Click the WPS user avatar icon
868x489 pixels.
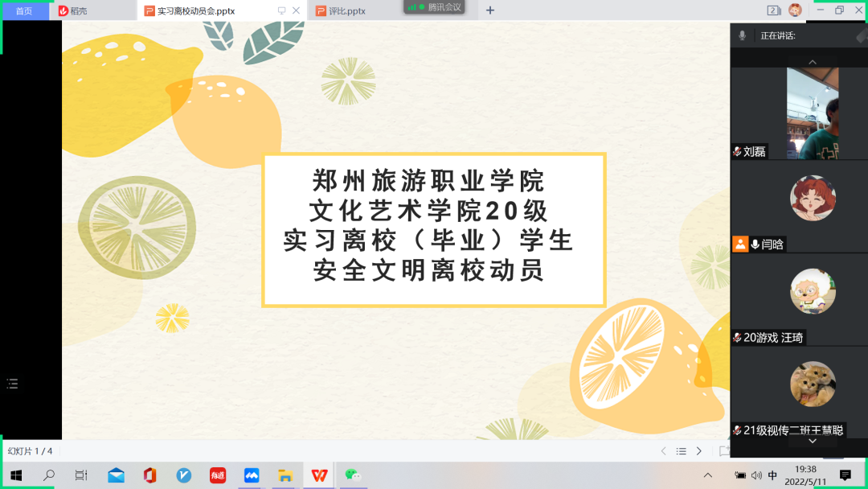coord(795,10)
